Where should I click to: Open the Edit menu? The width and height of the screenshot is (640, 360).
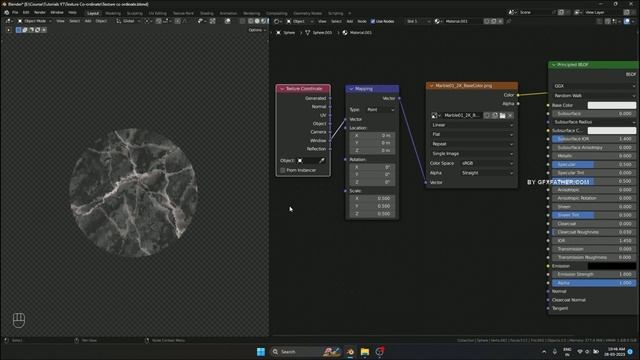pos(26,13)
